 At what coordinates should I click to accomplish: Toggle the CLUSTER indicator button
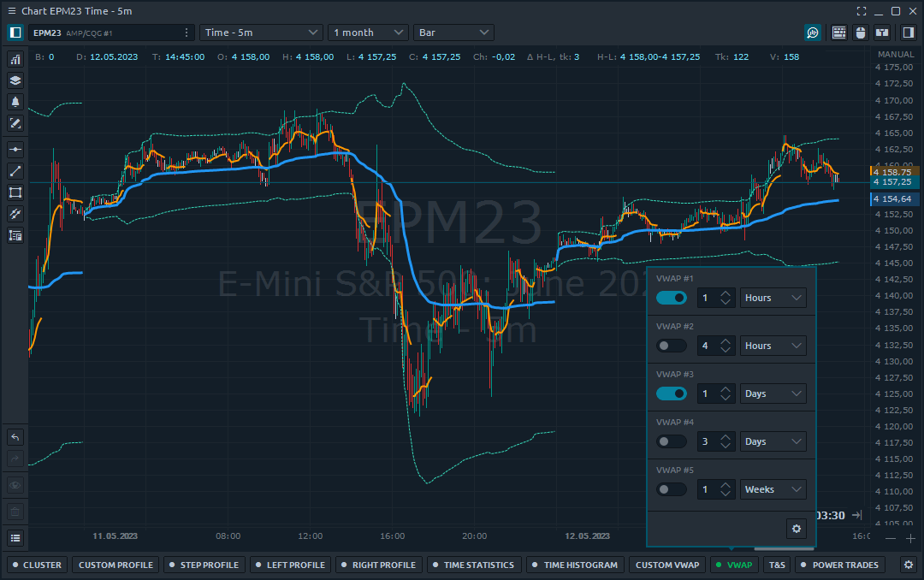coord(37,565)
